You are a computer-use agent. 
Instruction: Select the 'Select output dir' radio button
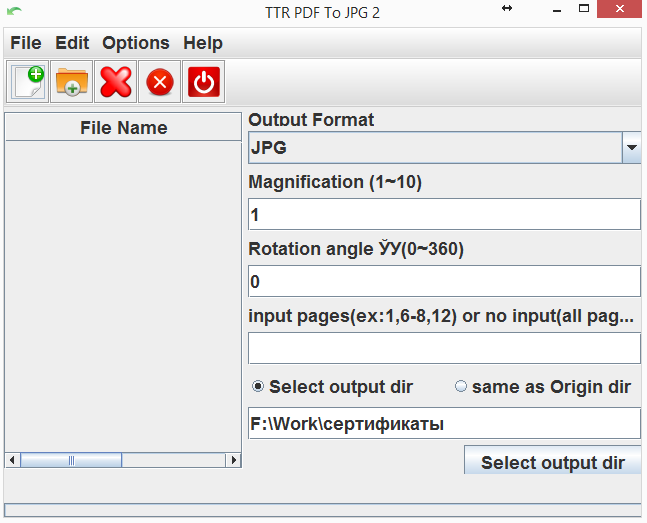point(258,387)
